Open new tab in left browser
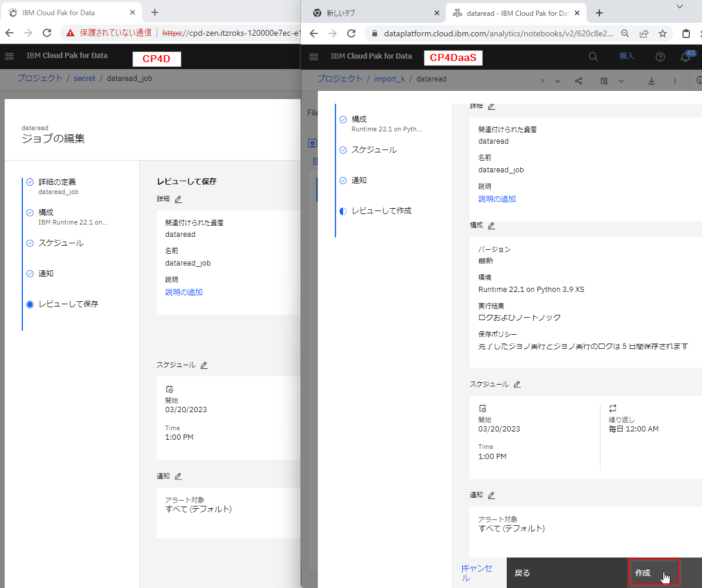702x588 pixels. tap(155, 12)
